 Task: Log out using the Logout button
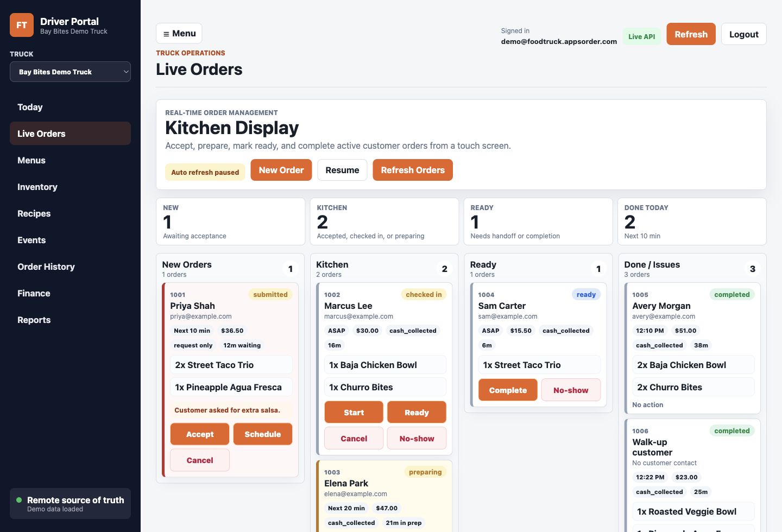(743, 34)
